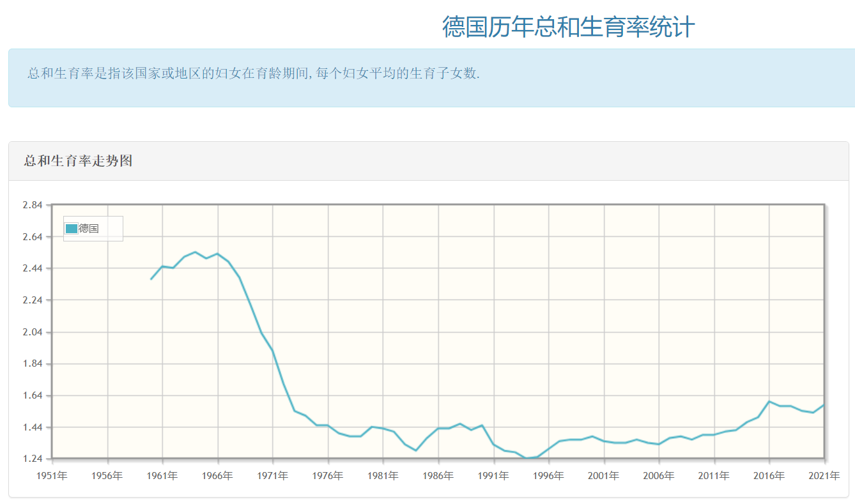Image resolution: width=855 pixels, height=504 pixels.
Task: Click the 总和生育率走势图 panel heading
Action: (78, 161)
